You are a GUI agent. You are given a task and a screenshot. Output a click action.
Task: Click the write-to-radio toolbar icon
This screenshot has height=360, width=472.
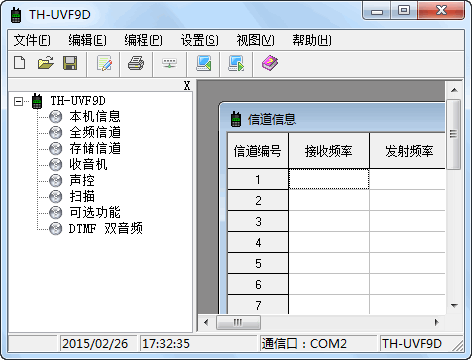[236, 63]
